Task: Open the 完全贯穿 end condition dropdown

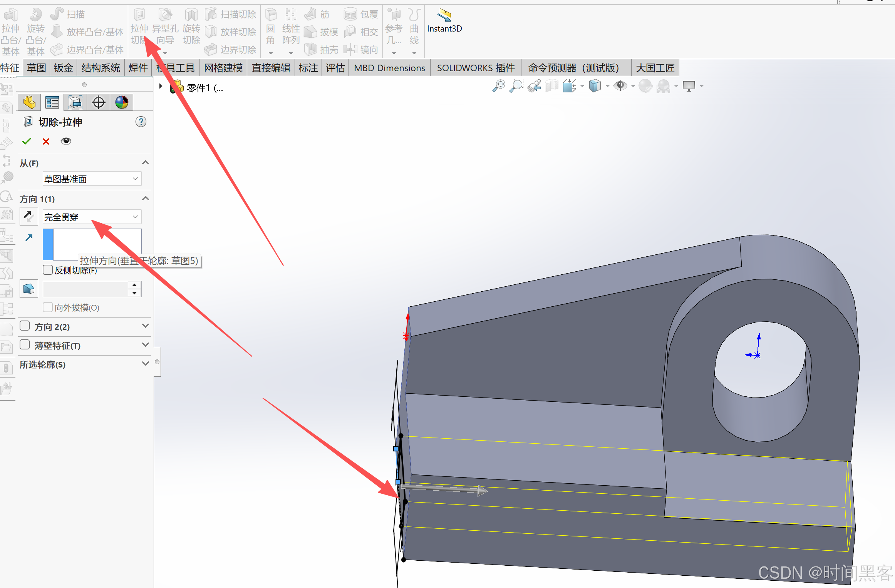Action: coord(92,217)
